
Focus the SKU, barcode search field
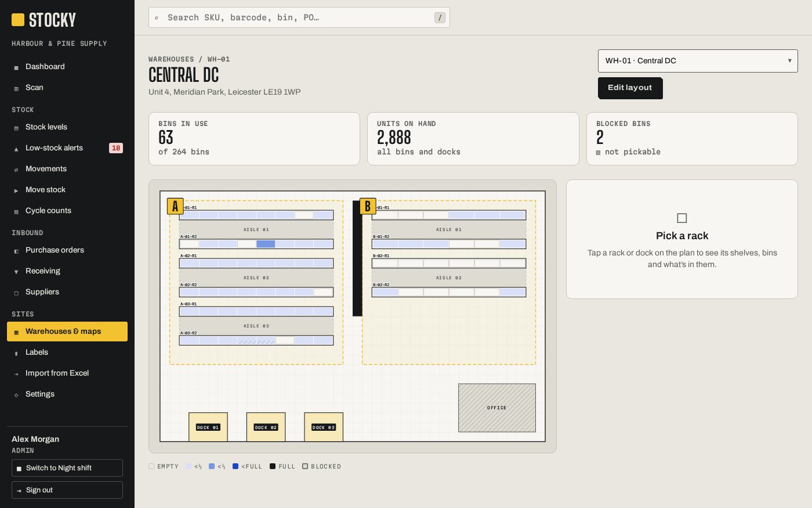click(x=299, y=17)
